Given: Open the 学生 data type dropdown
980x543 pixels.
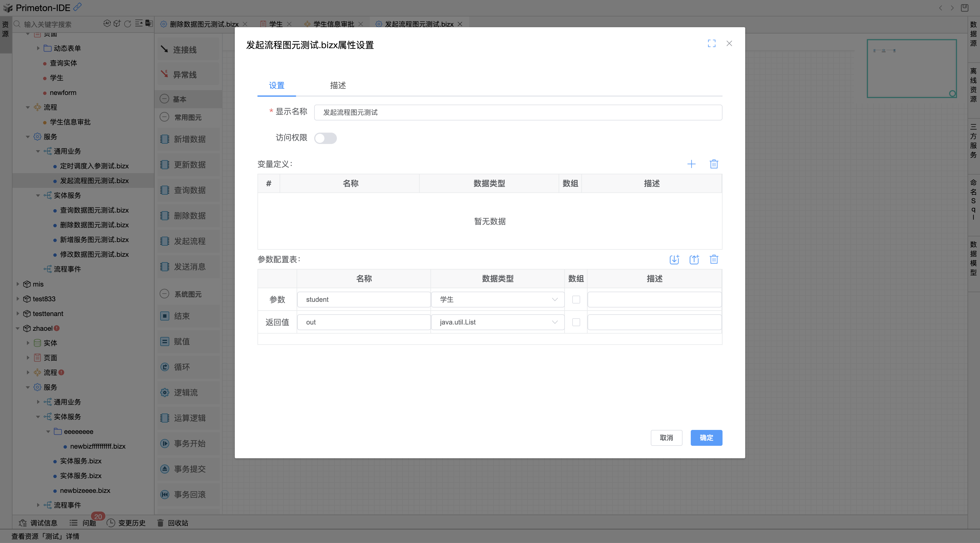Looking at the screenshot, I should [554, 299].
